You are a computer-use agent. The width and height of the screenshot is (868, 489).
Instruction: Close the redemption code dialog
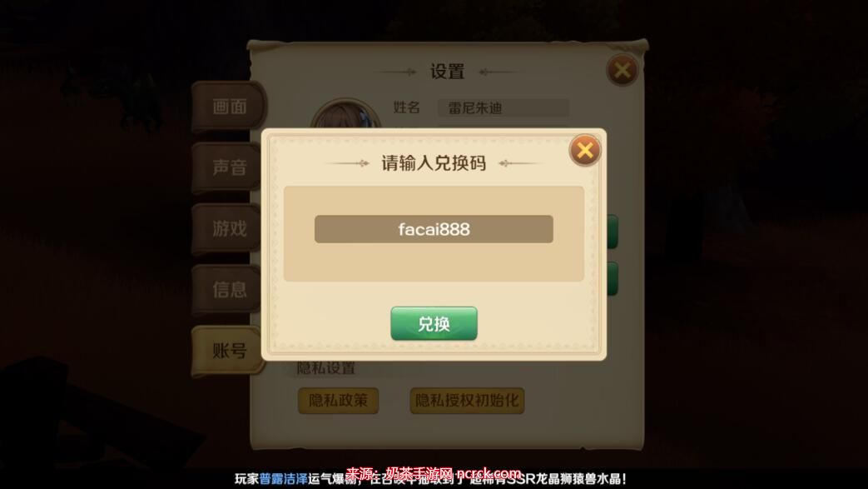[584, 150]
